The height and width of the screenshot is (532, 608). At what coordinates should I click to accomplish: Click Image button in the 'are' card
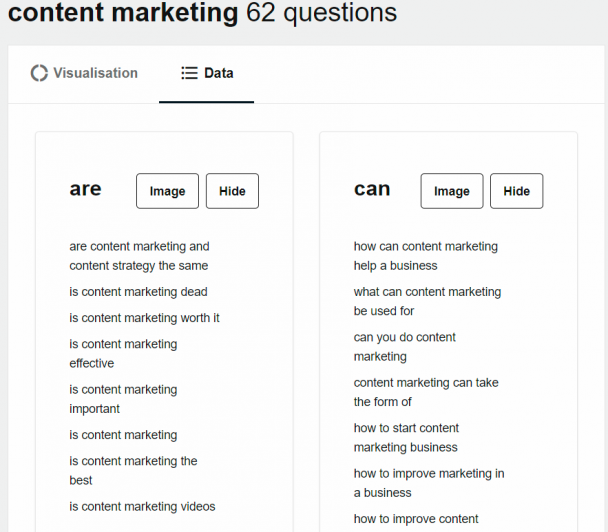point(168,191)
